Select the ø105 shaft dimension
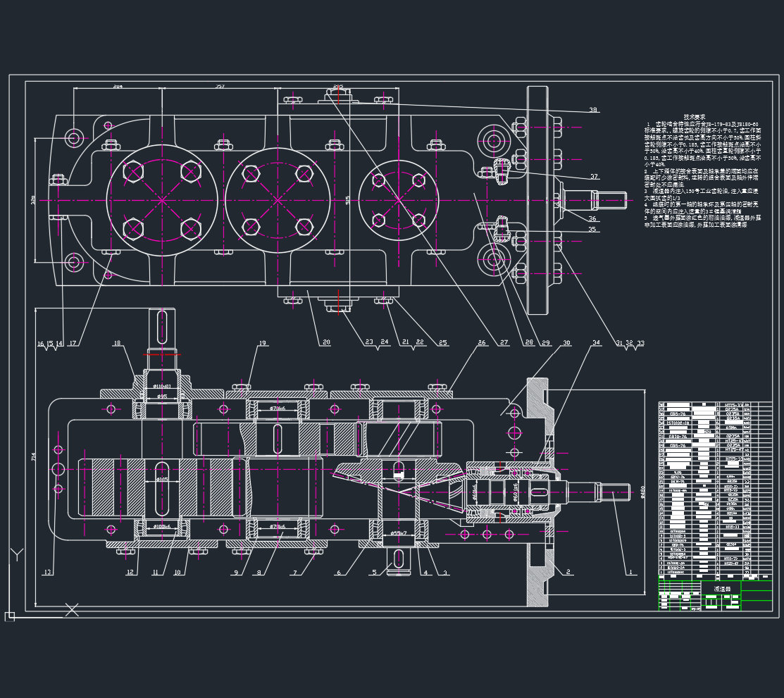The height and width of the screenshot is (698, 784). [161, 479]
